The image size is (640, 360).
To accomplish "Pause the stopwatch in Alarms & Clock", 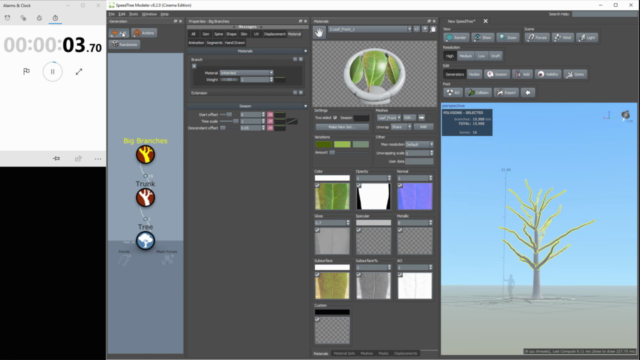I will pos(53,71).
